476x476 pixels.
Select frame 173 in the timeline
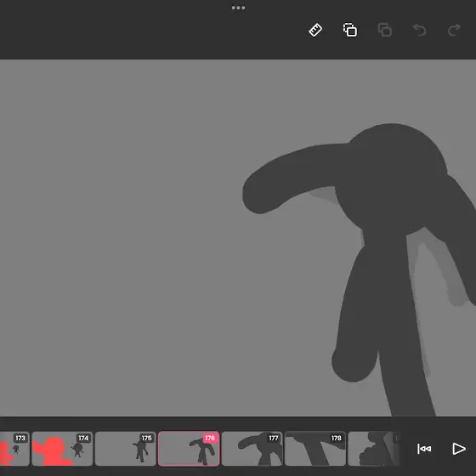(x=14, y=449)
